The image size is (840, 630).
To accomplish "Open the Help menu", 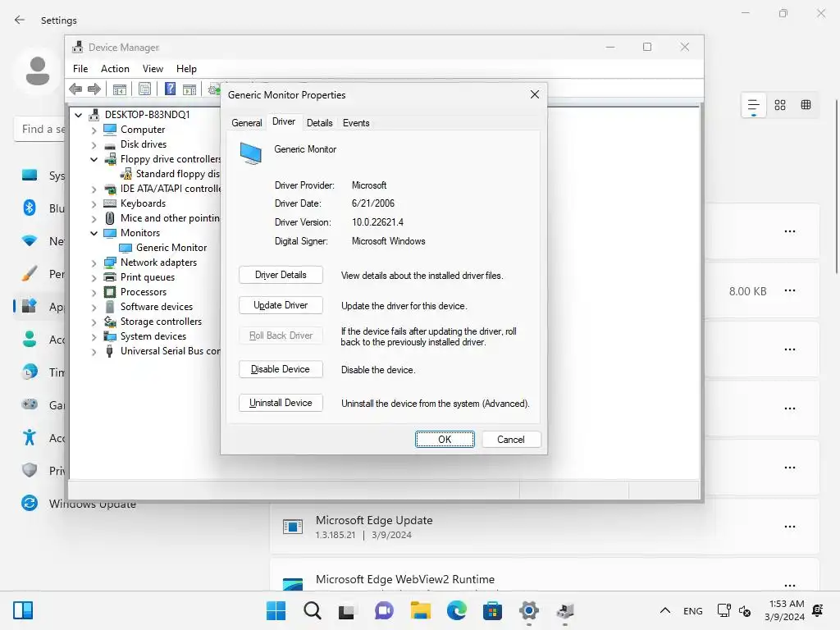I will click(x=186, y=69).
